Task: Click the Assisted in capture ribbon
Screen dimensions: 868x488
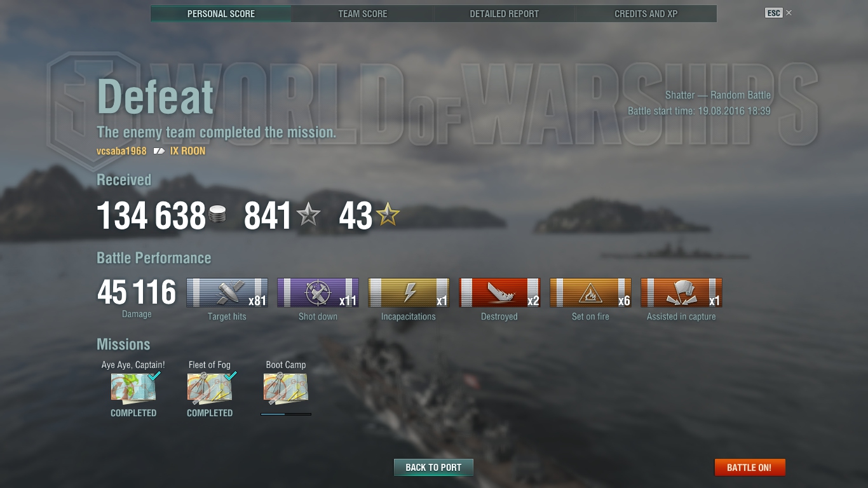Action: pyautogui.click(x=681, y=292)
